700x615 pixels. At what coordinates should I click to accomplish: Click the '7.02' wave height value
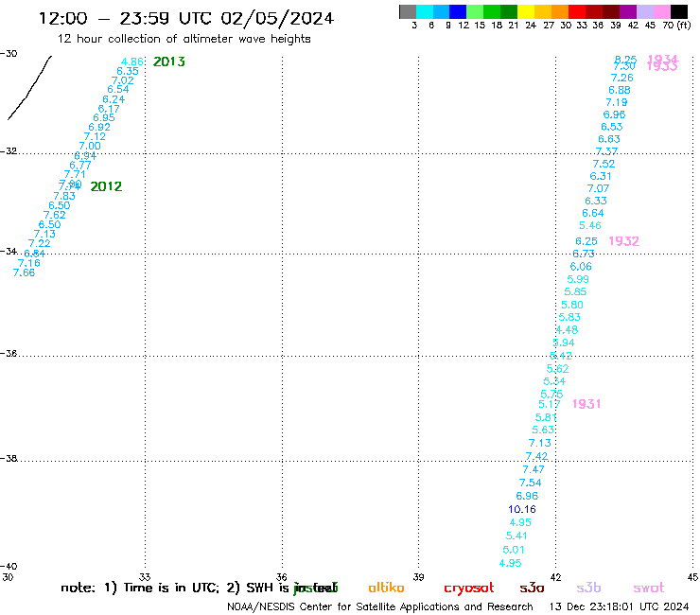click(122, 80)
